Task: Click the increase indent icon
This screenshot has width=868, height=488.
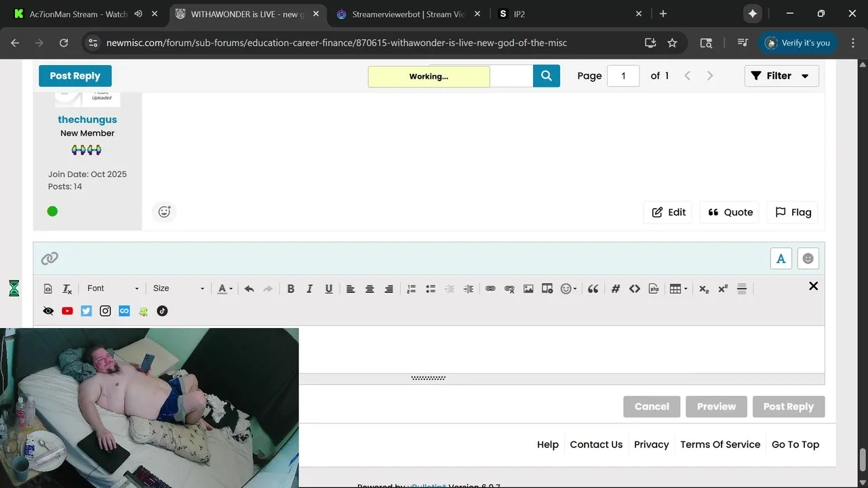Action: (468, 289)
